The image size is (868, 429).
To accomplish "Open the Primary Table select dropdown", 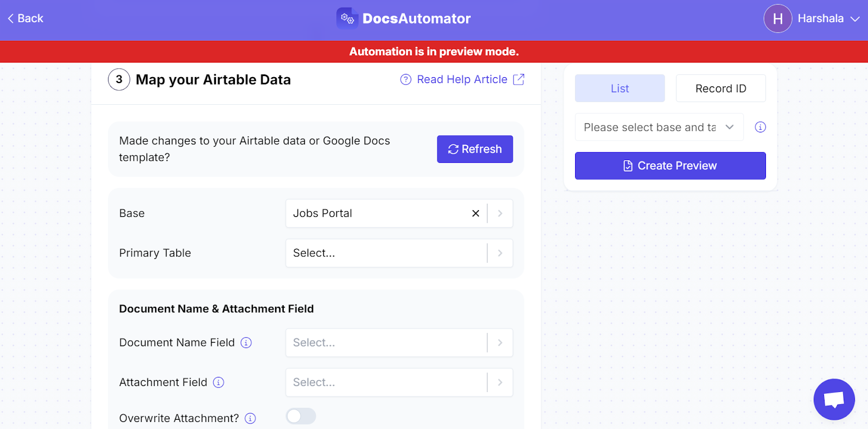I will click(x=399, y=253).
